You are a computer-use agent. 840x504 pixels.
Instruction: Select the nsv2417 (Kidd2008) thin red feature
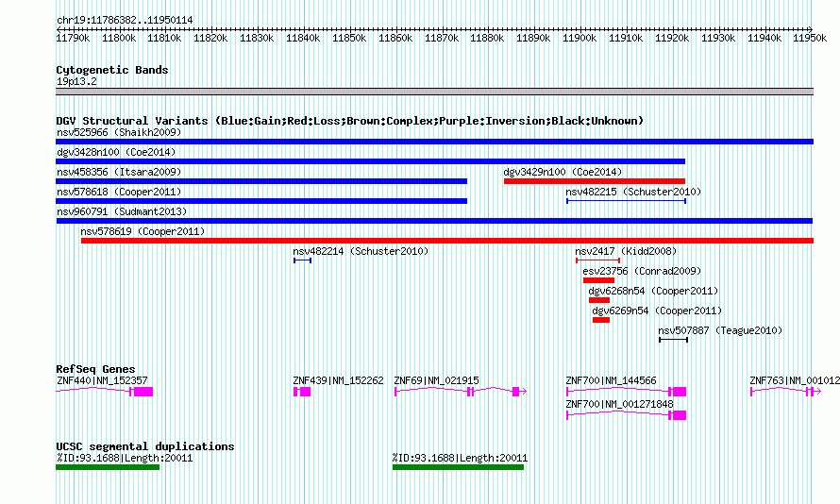point(597,260)
